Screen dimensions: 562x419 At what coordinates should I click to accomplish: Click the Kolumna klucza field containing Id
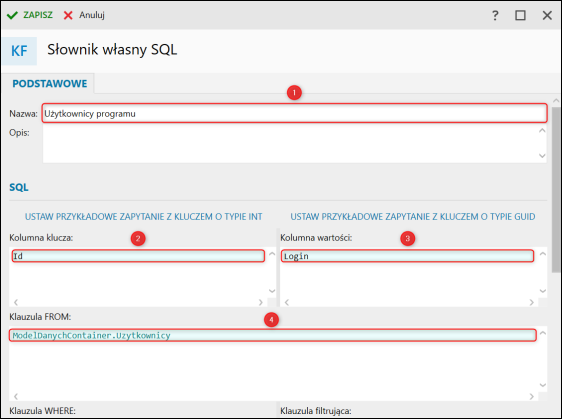point(138,256)
